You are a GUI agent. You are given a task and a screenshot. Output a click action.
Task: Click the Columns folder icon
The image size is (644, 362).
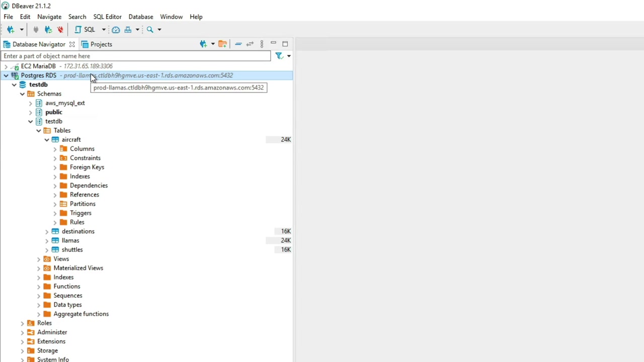(63, 149)
